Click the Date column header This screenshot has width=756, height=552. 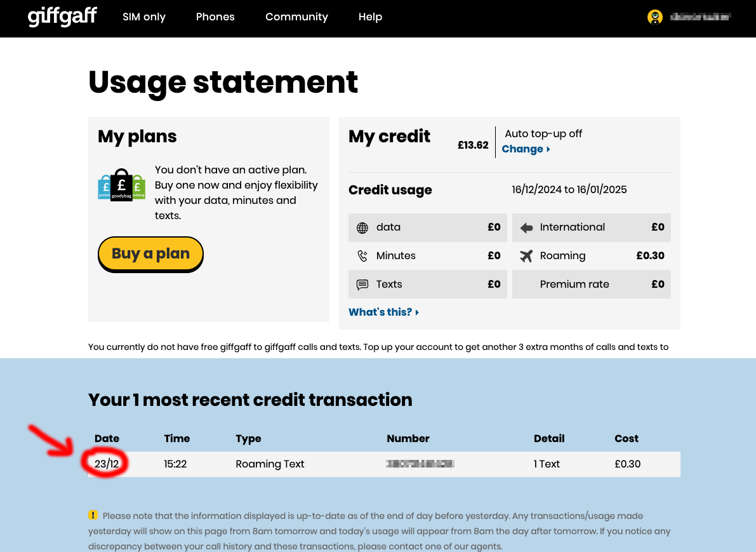[x=107, y=438]
